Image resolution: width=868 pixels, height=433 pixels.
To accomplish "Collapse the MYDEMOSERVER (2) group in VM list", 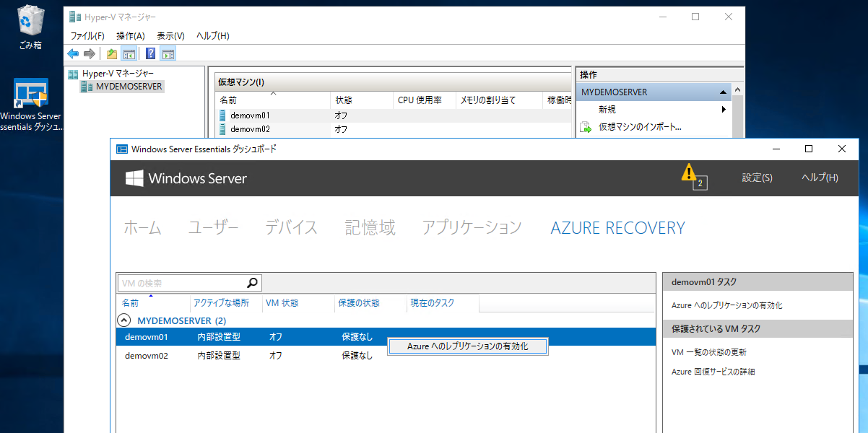I will [124, 320].
